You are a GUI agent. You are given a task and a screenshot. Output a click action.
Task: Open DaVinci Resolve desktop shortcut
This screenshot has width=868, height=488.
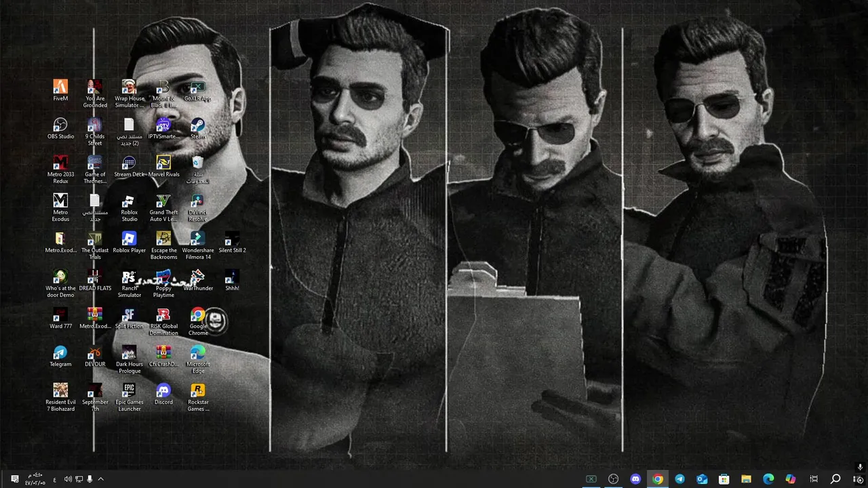click(x=198, y=207)
